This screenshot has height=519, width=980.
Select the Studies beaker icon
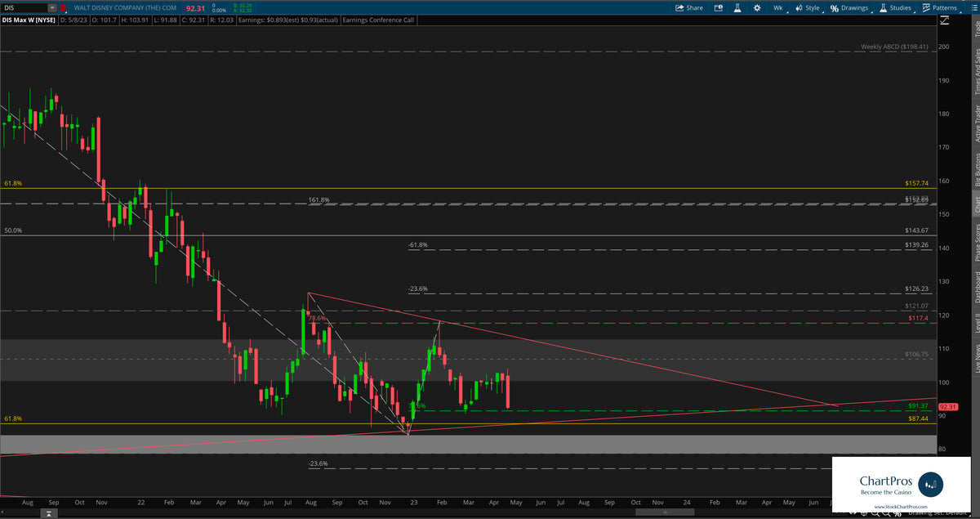click(882, 7)
